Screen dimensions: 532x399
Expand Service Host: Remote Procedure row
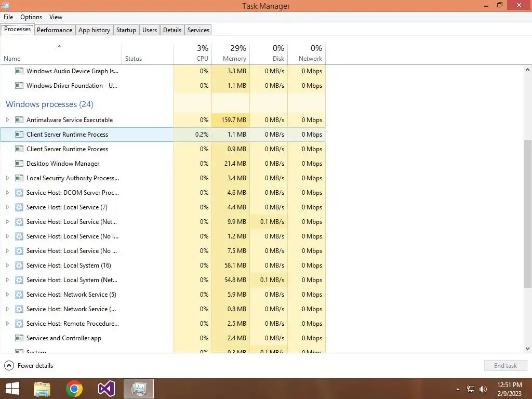pyautogui.click(x=7, y=324)
